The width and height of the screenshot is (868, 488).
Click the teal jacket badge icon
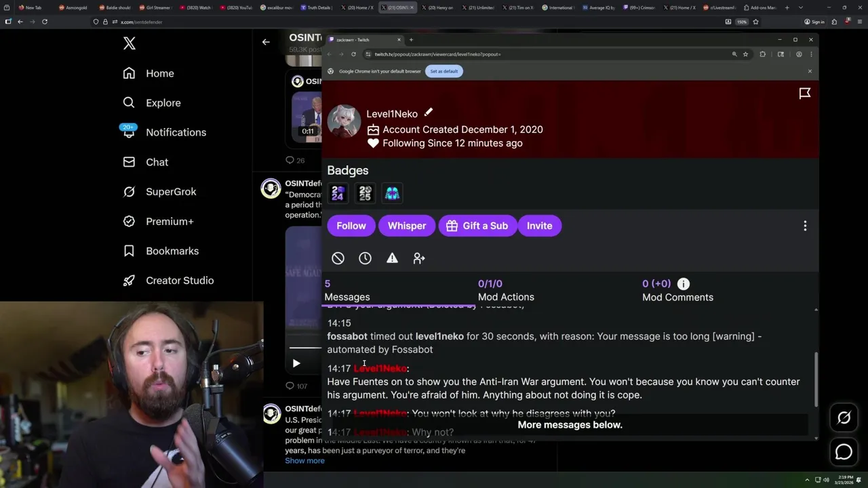[x=392, y=194]
